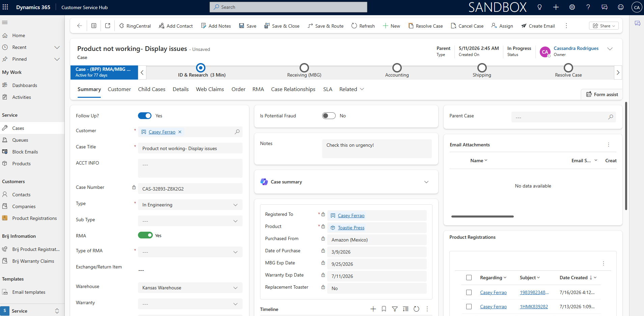Check the 1HMK839282 registration row
Viewport: 644px width, 316px height.
click(469, 307)
